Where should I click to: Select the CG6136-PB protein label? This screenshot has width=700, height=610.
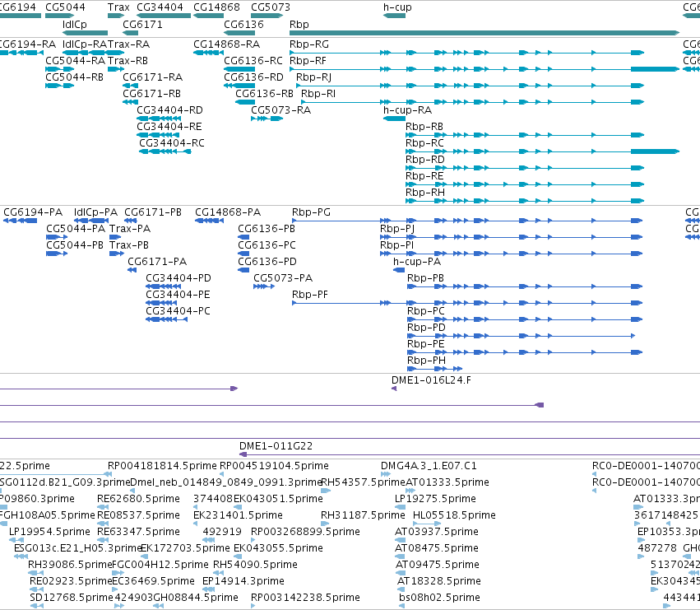pyautogui.click(x=267, y=229)
